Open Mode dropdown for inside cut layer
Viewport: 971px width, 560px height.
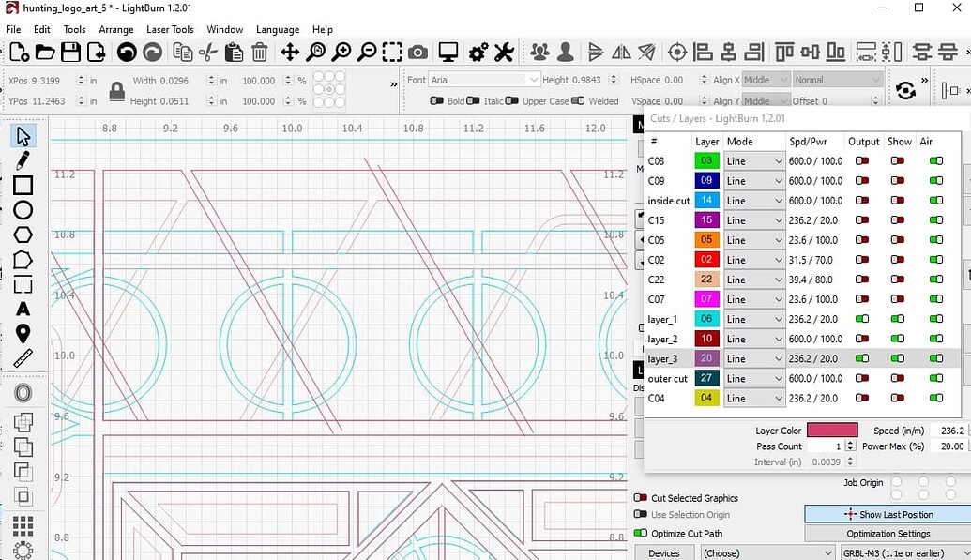click(x=754, y=201)
